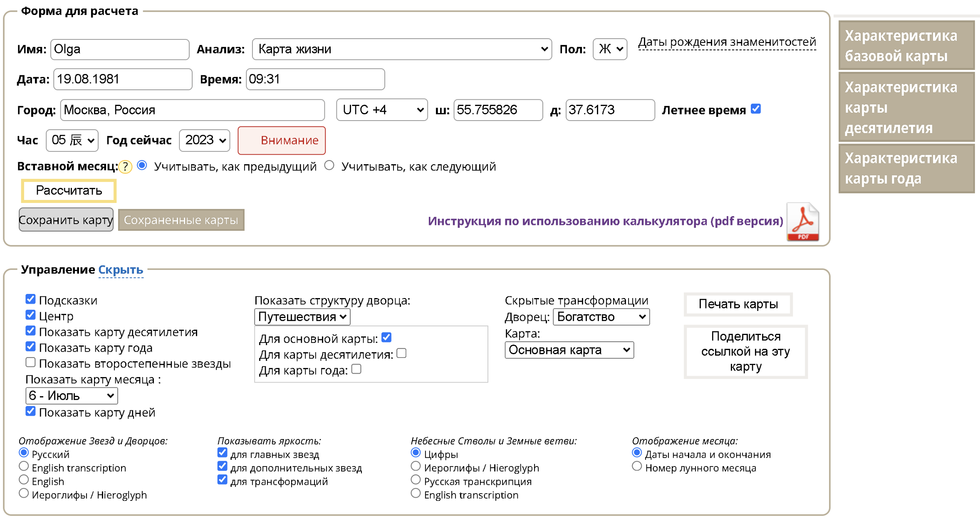Click the latitude ш input field
This screenshot has width=980, height=518.
tap(498, 110)
